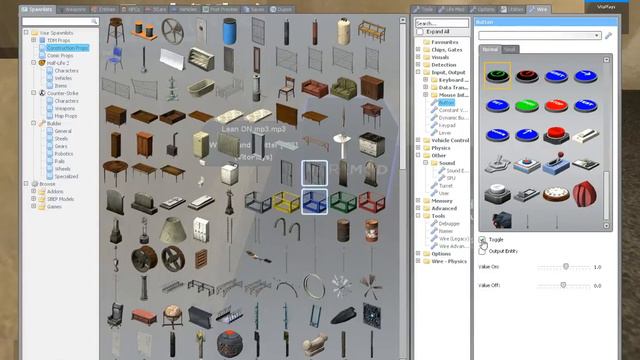Image resolution: width=640 pixels, height=360 pixels.
Task: Open the Map Props under Counter-Strike
Action: click(66, 116)
